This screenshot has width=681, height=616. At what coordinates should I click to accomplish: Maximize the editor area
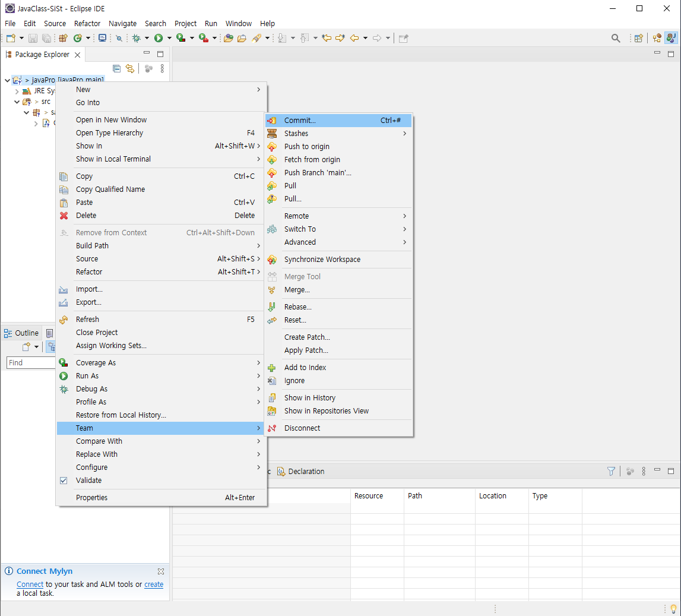pyautogui.click(x=670, y=54)
